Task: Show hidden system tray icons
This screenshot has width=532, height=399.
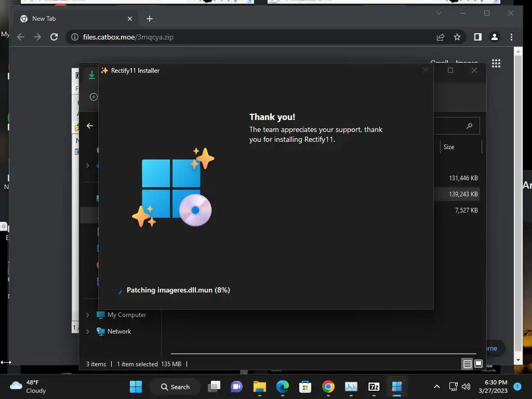Action: [437, 387]
